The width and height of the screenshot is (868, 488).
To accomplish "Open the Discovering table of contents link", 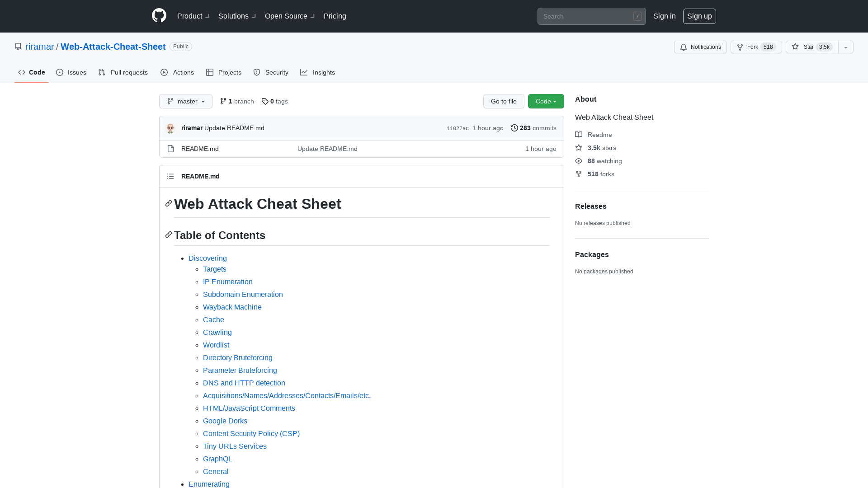I will pos(208,258).
